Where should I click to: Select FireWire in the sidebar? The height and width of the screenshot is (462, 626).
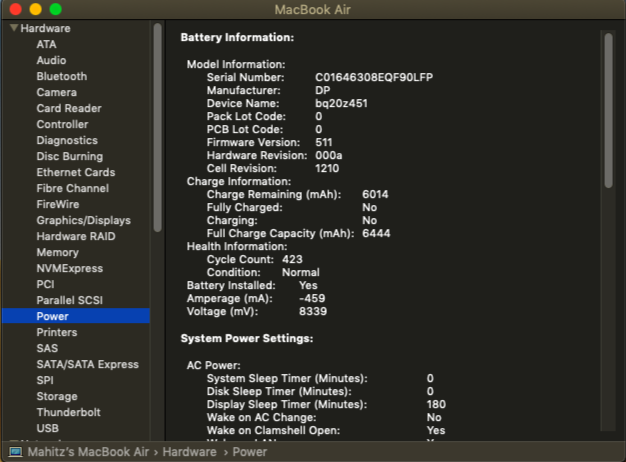pos(57,204)
